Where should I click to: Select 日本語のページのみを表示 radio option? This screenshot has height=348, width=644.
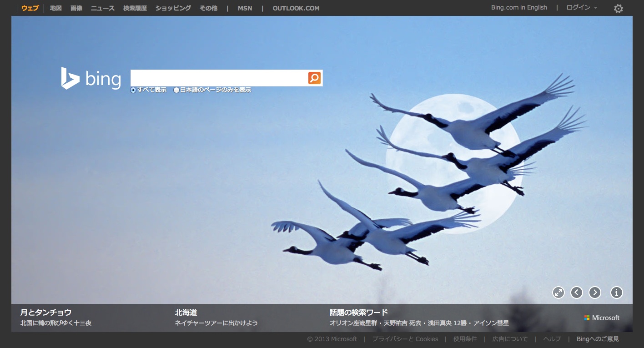coord(176,90)
